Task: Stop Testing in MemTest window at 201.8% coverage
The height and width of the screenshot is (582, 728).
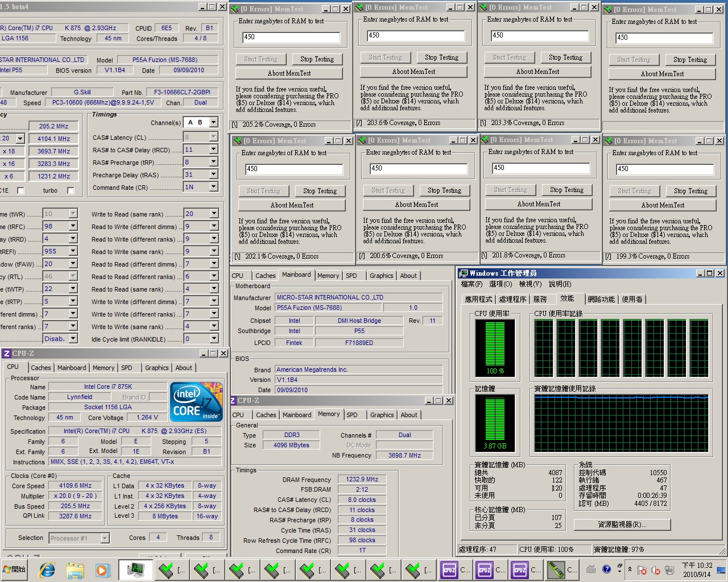Action: (x=567, y=190)
